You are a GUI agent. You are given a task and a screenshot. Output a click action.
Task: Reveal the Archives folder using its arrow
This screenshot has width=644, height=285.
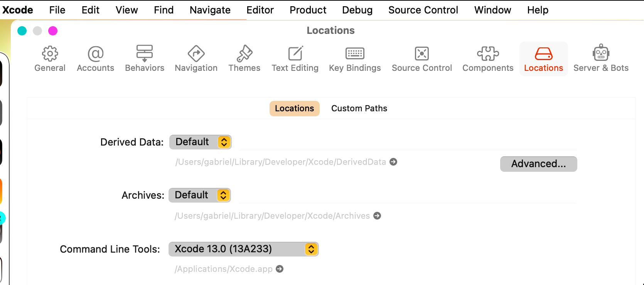coord(377,216)
